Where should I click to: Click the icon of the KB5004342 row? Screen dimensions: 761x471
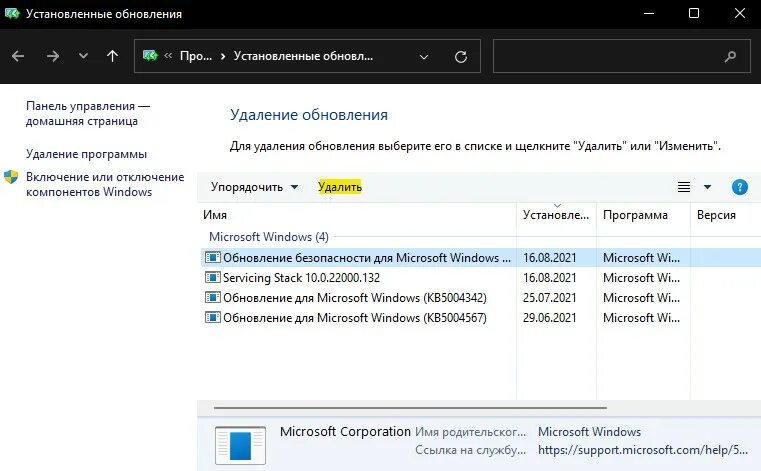[212, 298]
